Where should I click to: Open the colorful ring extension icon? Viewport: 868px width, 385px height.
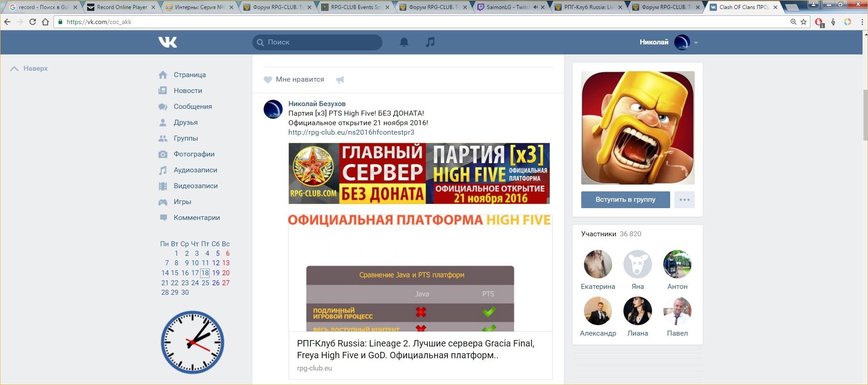pyautogui.click(x=847, y=22)
